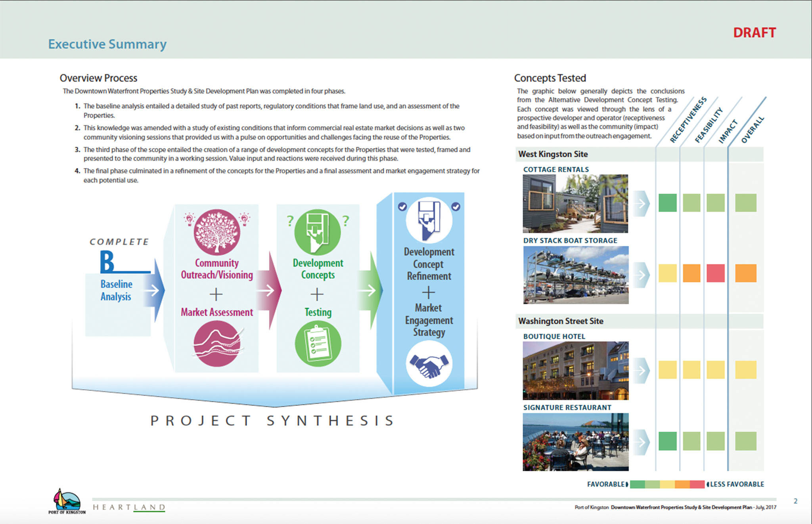Screen dimensions: 812x524
Task: Click the left green question mark
Action: click(290, 221)
